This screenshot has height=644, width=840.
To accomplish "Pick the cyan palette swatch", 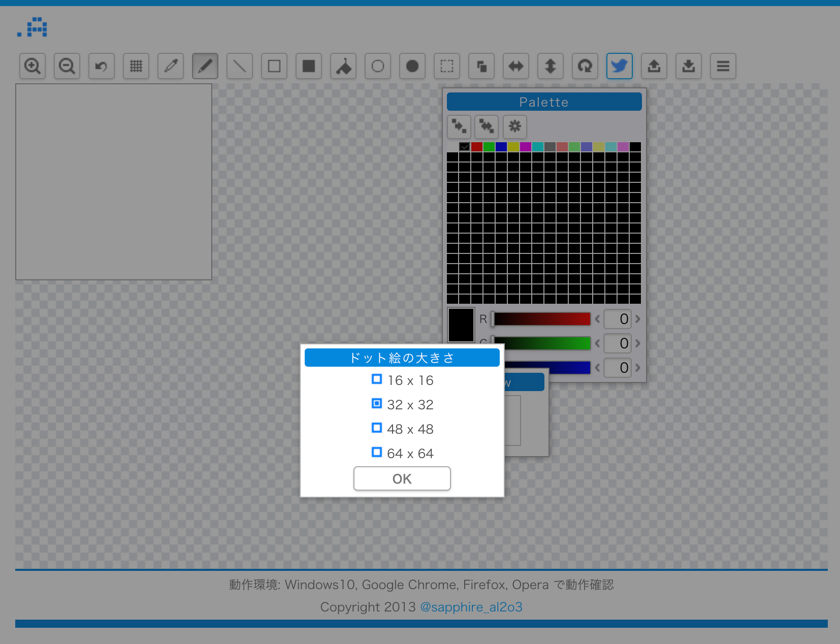I will click(x=538, y=147).
